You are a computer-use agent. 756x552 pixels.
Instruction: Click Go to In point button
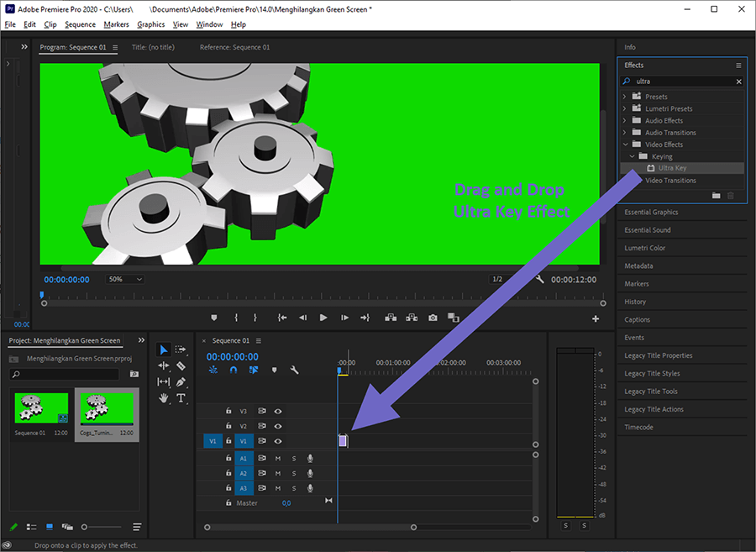(x=282, y=318)
